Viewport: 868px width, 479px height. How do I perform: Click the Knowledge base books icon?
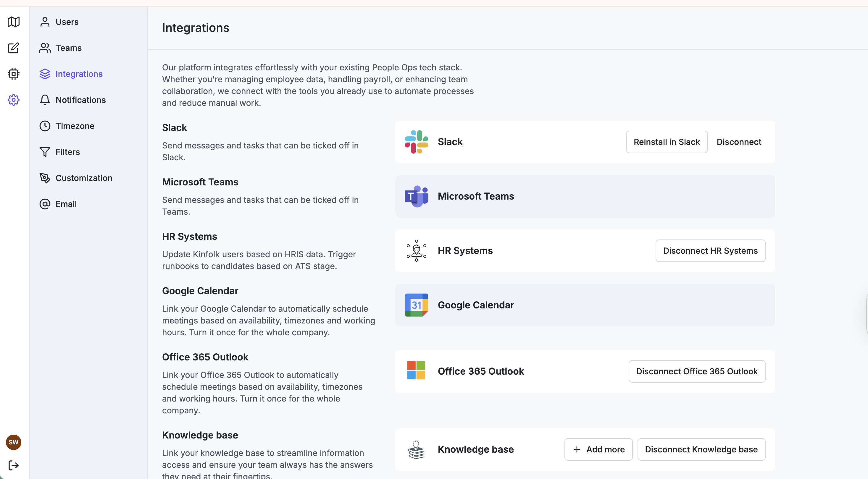(417, 450)
